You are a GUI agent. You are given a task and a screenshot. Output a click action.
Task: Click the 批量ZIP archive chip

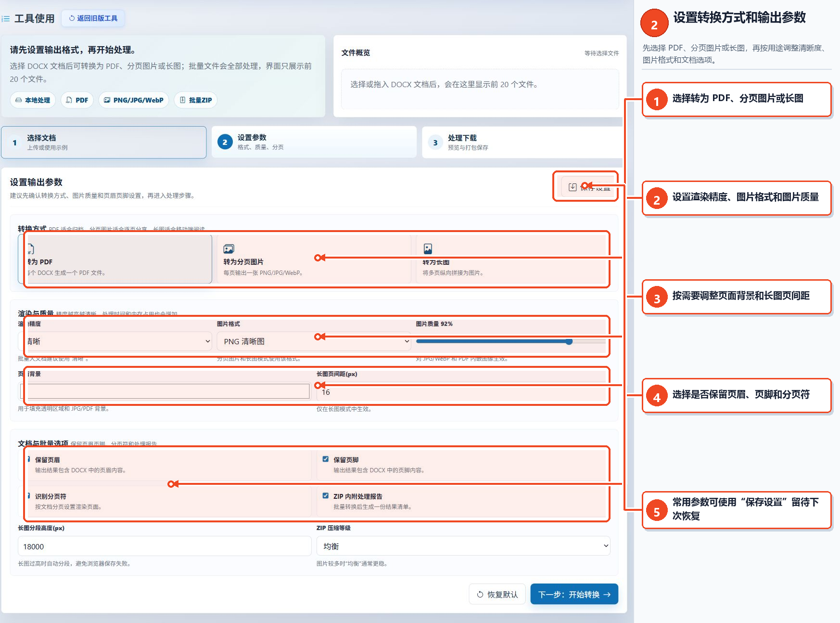coord(196,100)
